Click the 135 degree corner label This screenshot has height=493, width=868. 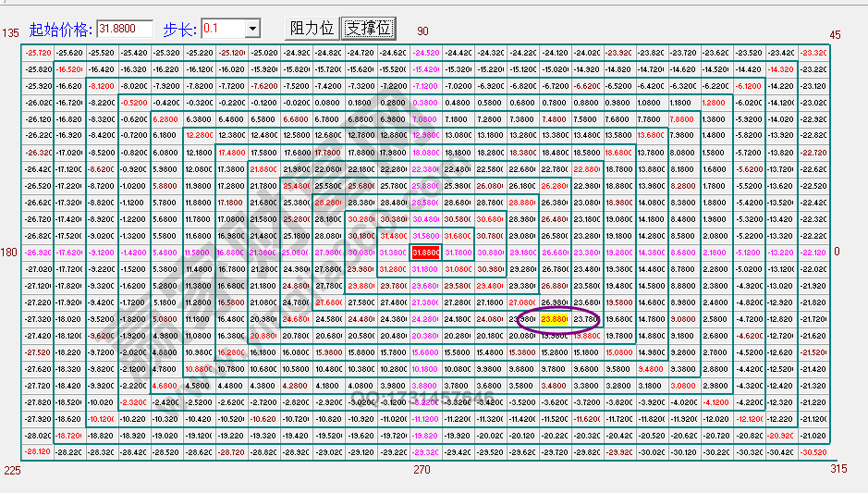[10, 33]
